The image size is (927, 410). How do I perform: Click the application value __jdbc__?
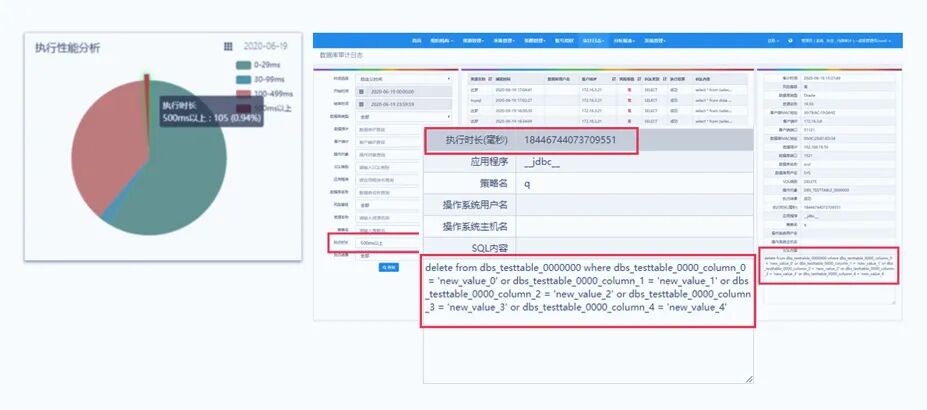pos(542,162)
